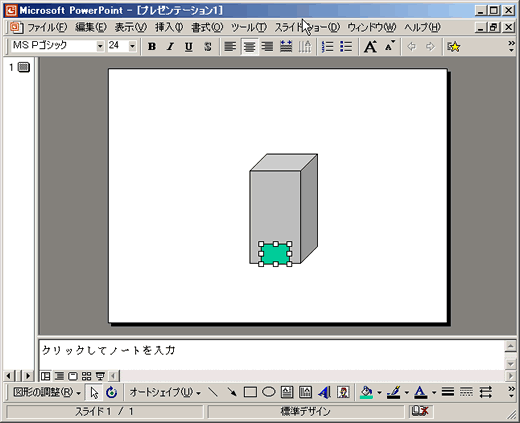Image resolution: width=520 pixels, height=423 pixels.
Task: Click the notes field to add notes
Action: (271, 354)
